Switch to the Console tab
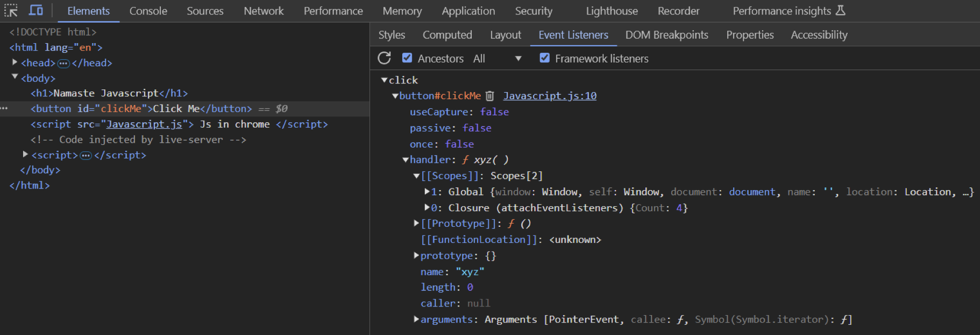The image size is (980, 335). click(x=148, y=11)
